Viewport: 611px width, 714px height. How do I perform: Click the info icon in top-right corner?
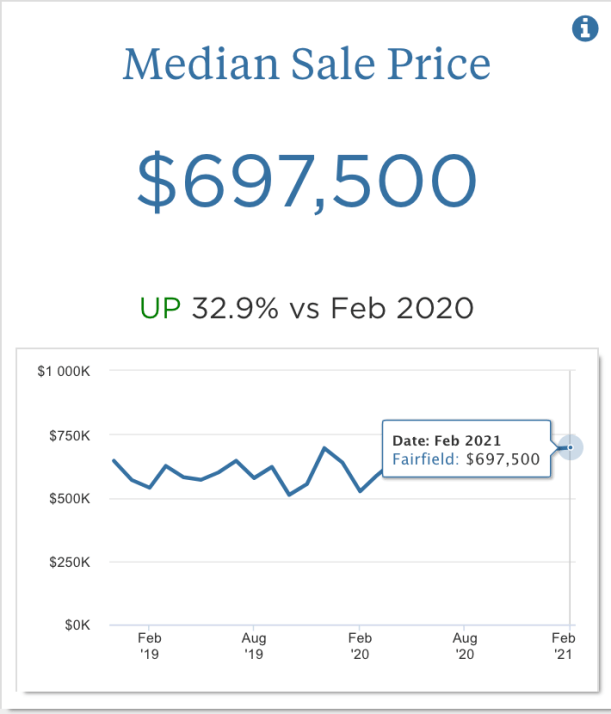584,29
